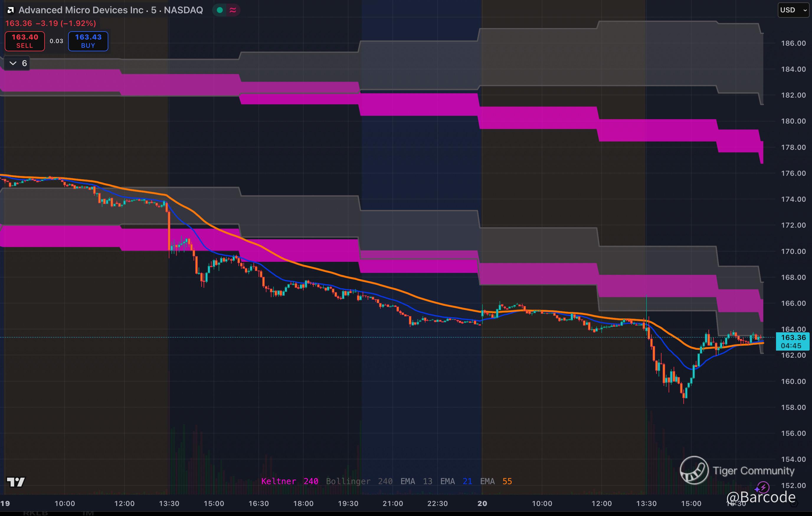This screenshot has width=812, height=516.
Task: Click the green market-open status dot
Action: click(x=220, y=10)
